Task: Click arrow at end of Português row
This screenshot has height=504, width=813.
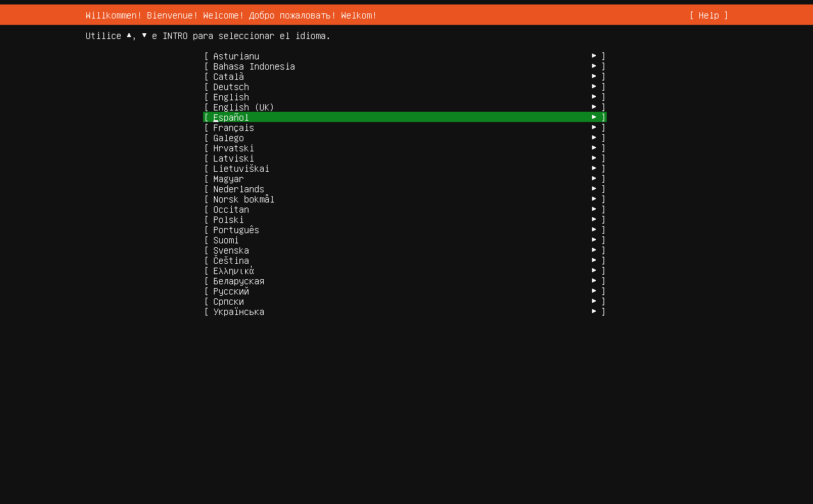Action: (594, 229)
